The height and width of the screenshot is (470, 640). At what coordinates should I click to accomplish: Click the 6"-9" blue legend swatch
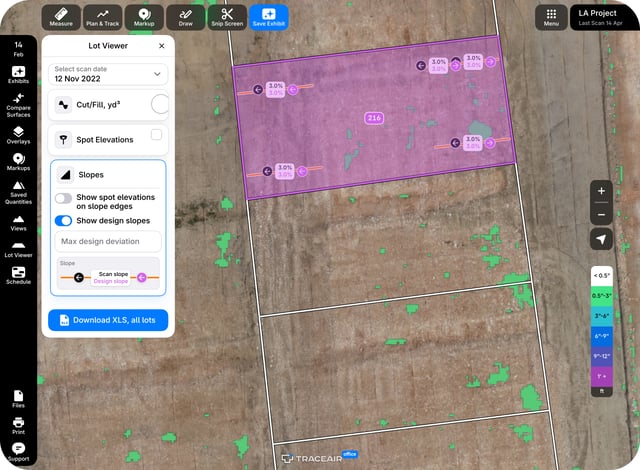602,336
